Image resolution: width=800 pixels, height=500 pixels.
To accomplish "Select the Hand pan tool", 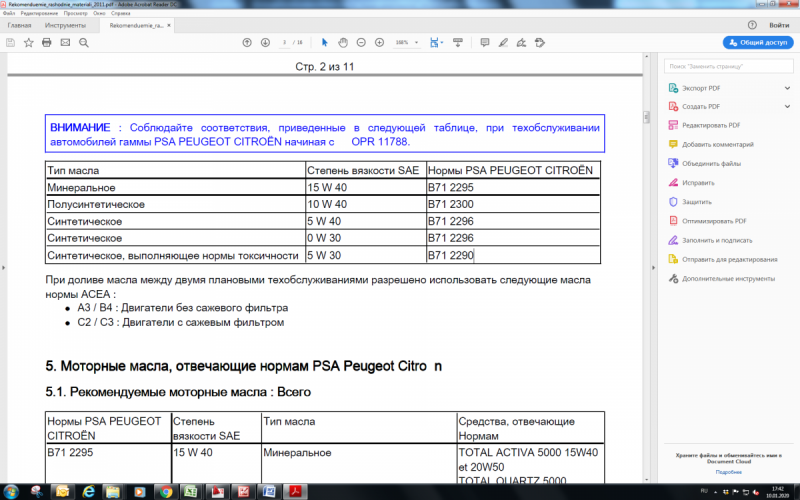I will (x=343, y=43).
